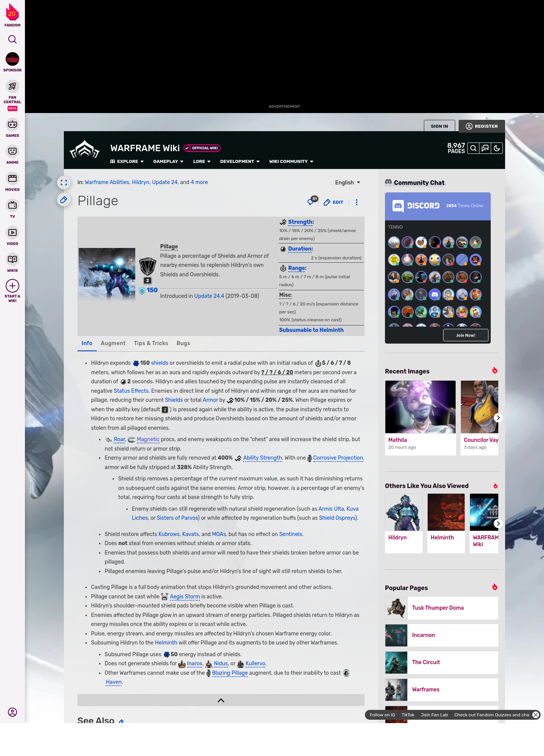Image resolution: width=544 pixels, height=756 pixels.
Task: Click the Edit page button
Action: tap(334, 202)
